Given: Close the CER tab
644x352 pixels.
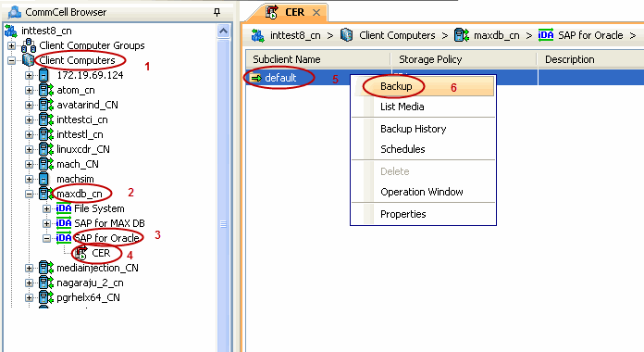Looking at the screenshot, I should [x=316, y=12].
